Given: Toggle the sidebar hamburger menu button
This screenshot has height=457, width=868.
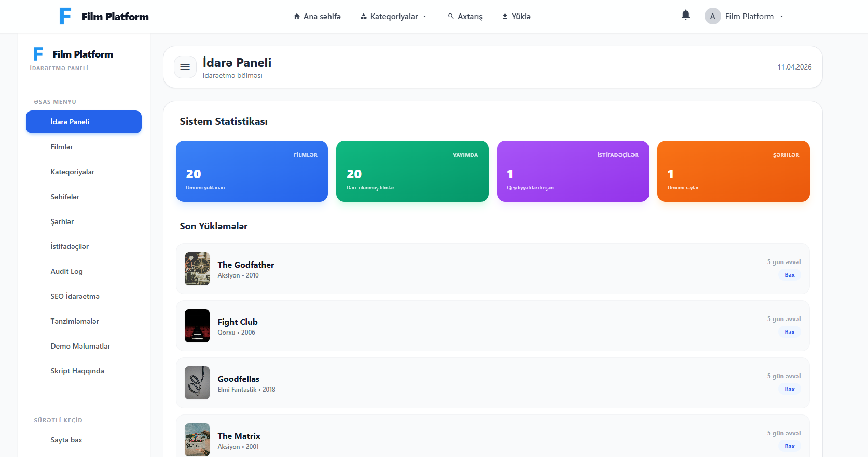Looking at the screenshot, I should 185,67.
